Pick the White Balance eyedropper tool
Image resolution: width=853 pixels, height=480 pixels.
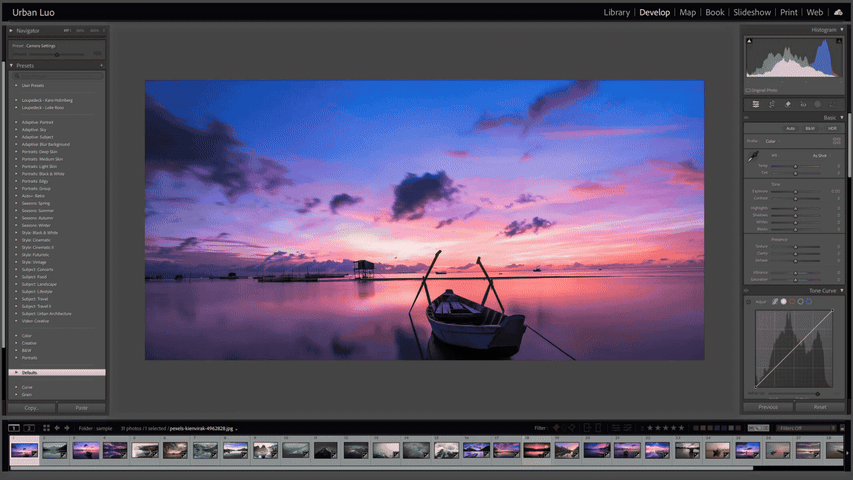pos(753,155)
